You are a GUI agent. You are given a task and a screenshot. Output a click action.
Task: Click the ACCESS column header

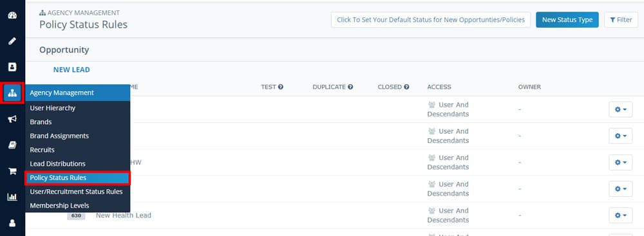coord(439,87)
